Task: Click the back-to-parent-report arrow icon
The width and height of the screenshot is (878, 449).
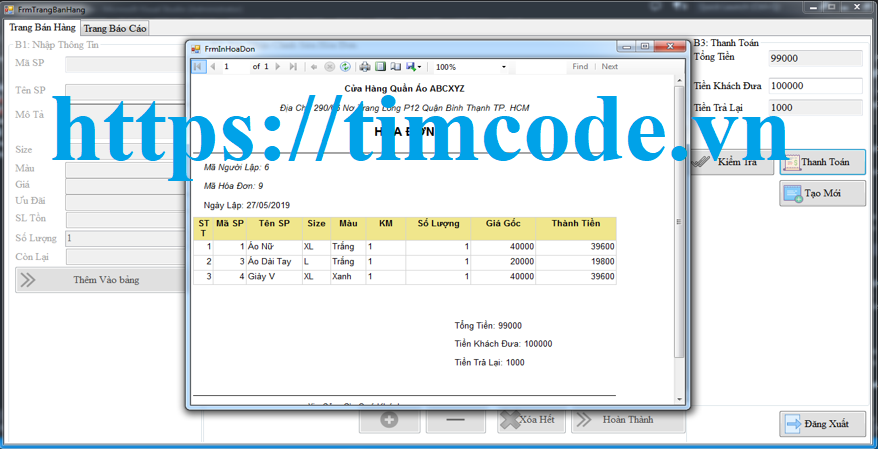Action: coord(314,67)
